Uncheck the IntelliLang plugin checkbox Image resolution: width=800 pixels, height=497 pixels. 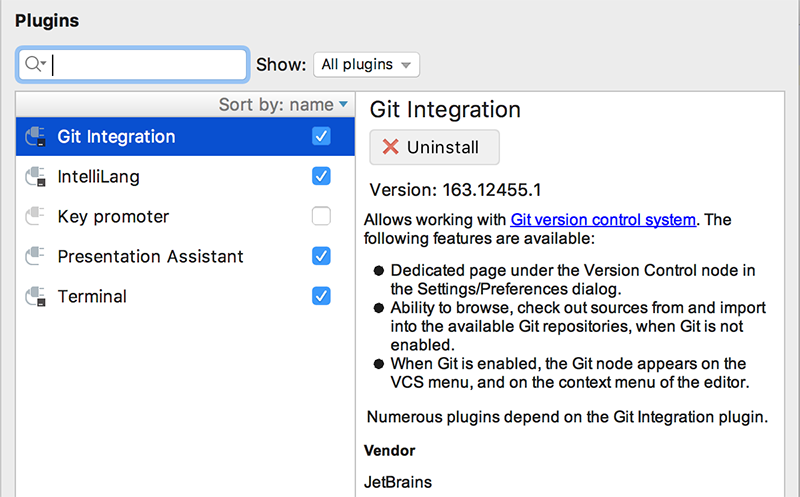pyautogui.click(x=321, y=176)
